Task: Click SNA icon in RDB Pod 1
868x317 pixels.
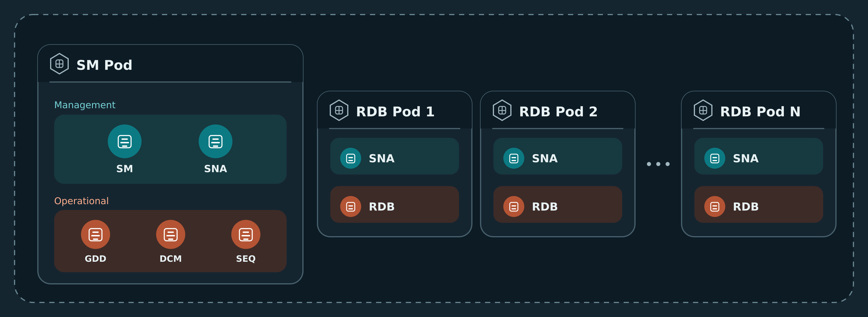Action: click(351, 158)
